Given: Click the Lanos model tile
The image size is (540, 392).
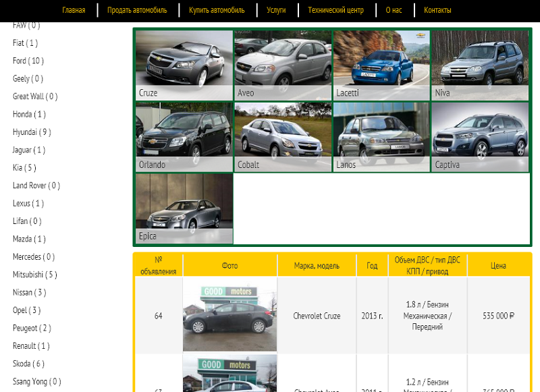Looking at the screenshot, I should click(x=381, y=137).
